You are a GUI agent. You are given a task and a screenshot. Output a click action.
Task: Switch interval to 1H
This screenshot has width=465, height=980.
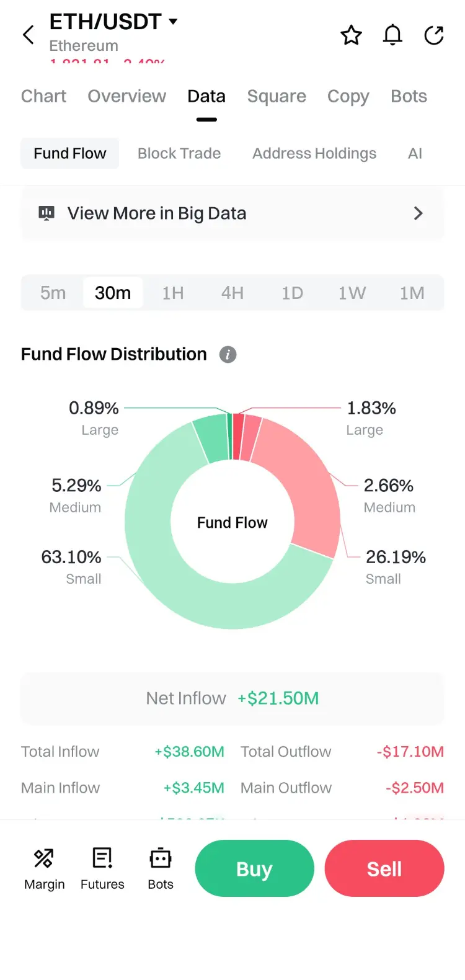pos(173,293)
